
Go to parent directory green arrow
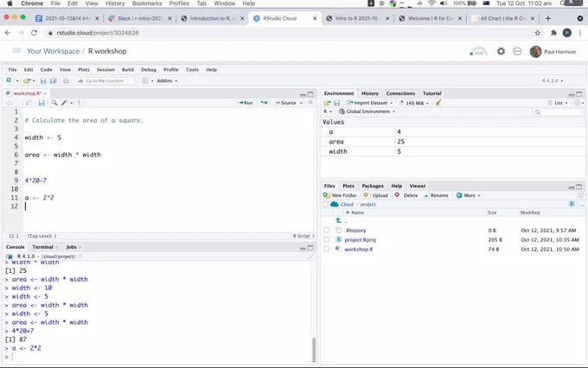point(338,220)
